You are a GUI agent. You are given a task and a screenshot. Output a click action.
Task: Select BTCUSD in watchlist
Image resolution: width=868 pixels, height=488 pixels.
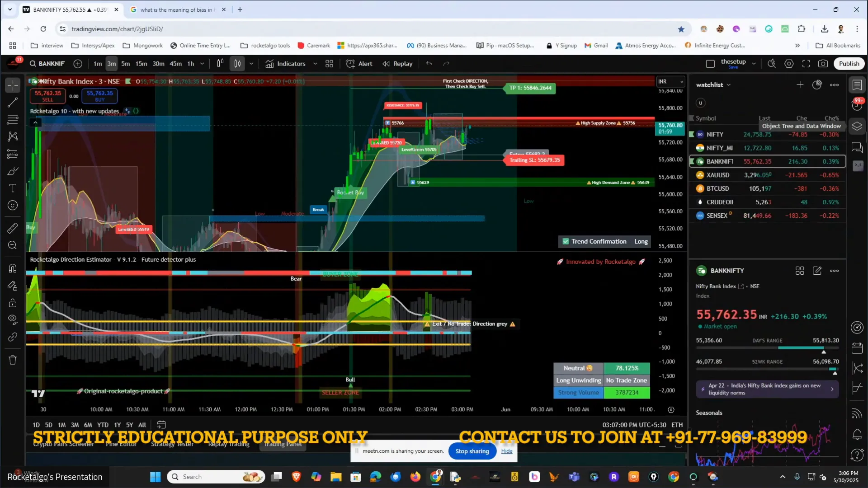767,189
